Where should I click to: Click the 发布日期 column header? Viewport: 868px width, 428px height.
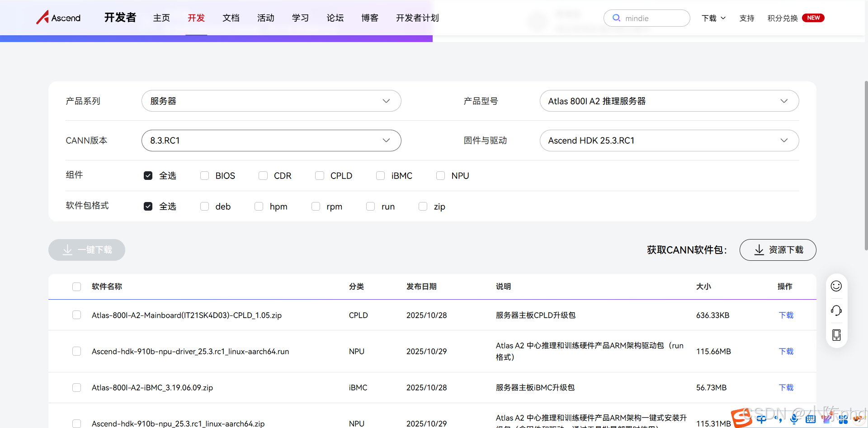(421, 287)
